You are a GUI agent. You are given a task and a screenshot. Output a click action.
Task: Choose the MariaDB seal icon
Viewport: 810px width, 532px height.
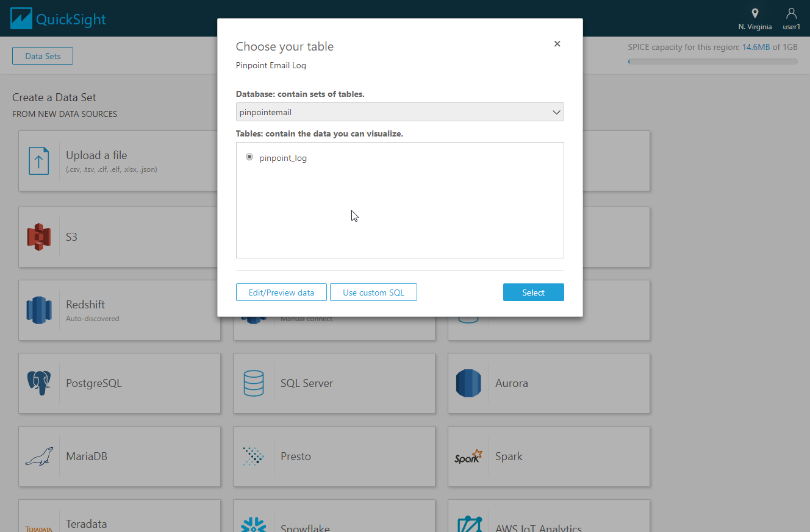coord(39,456)
